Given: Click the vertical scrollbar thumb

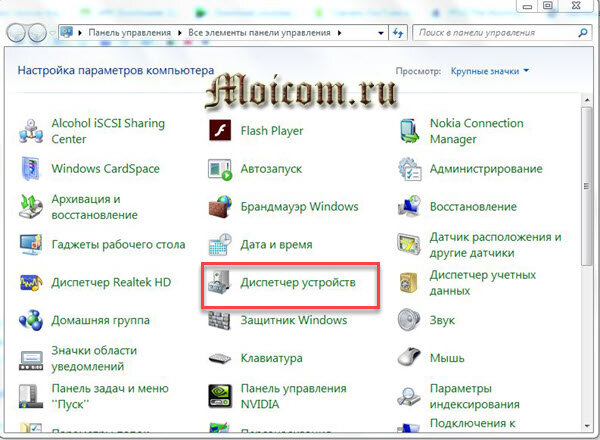Looking at the screenshot, I should pos(587,186).
